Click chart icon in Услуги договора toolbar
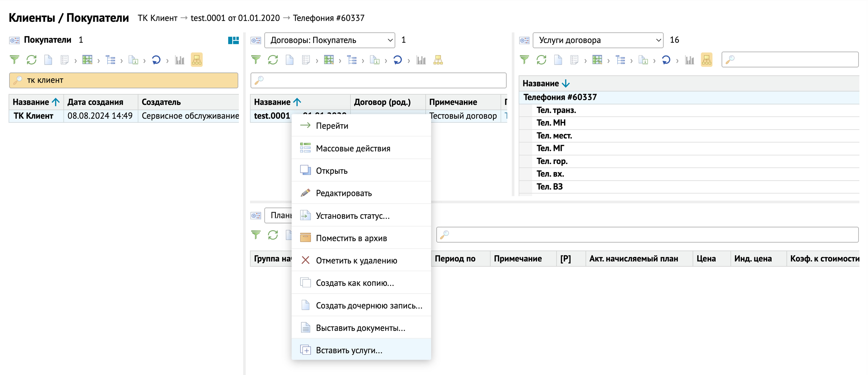 [689, 60]
